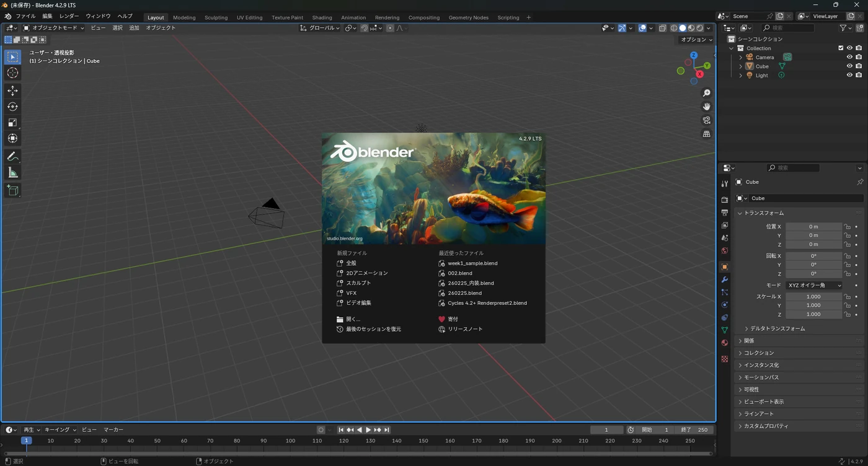Open the レンダー menu

click(69, 16)
